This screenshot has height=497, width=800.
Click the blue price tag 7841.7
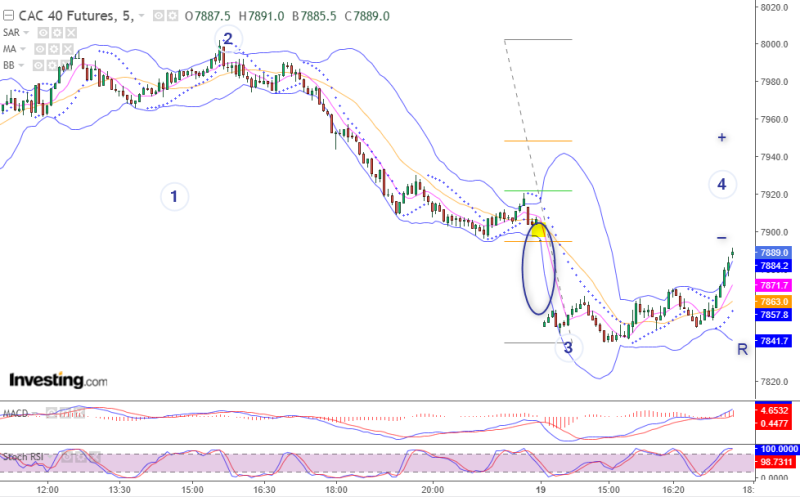click(773, 341)
